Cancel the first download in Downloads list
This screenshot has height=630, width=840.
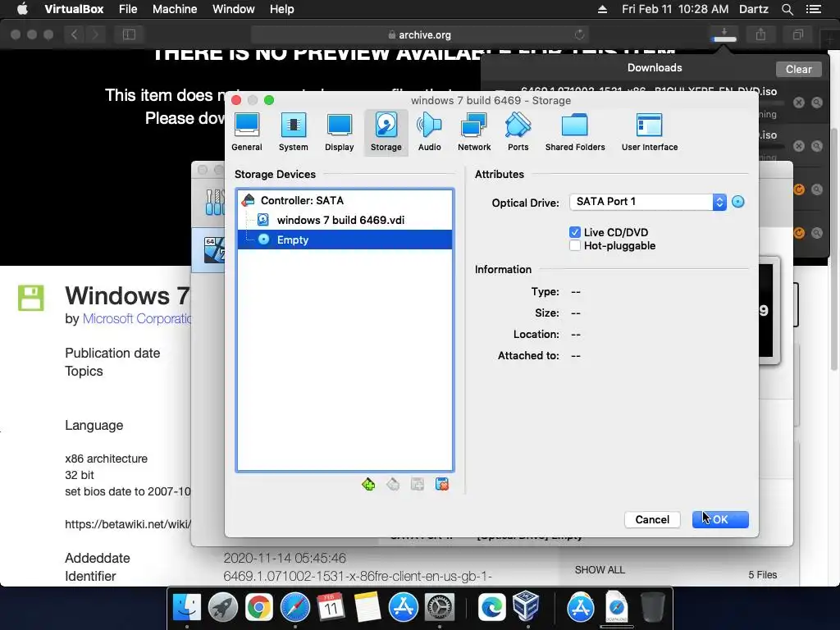click(798, 103)
